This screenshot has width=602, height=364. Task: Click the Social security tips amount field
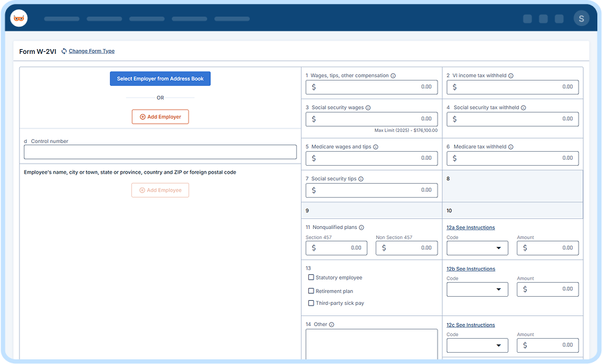coord(372,190)
